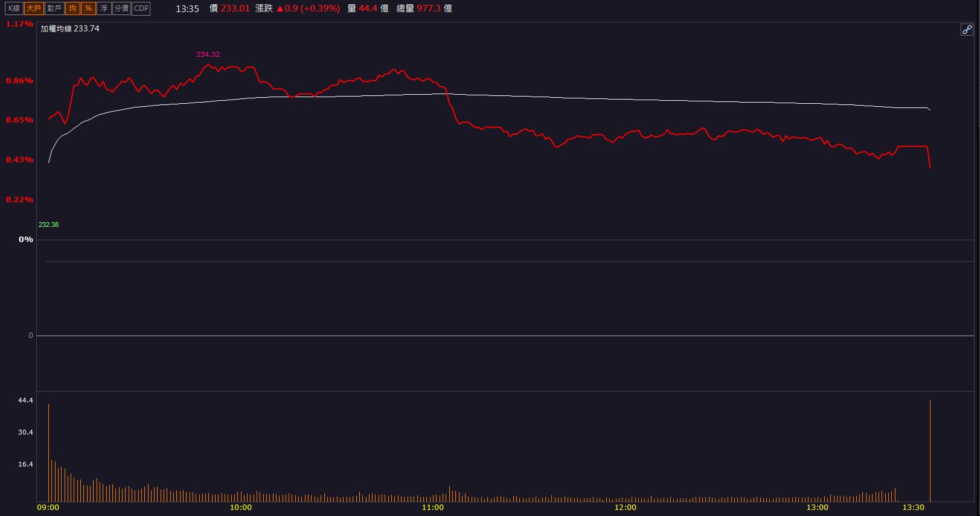980x516 pixels.
Task: Click the 11:00 time axis label
Action: point(432,508)
